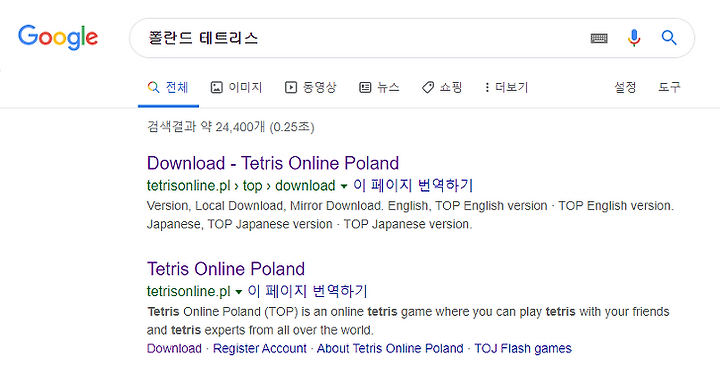Start voice search with microphone icon
The image size is (720, 373).
pos(634,38)
